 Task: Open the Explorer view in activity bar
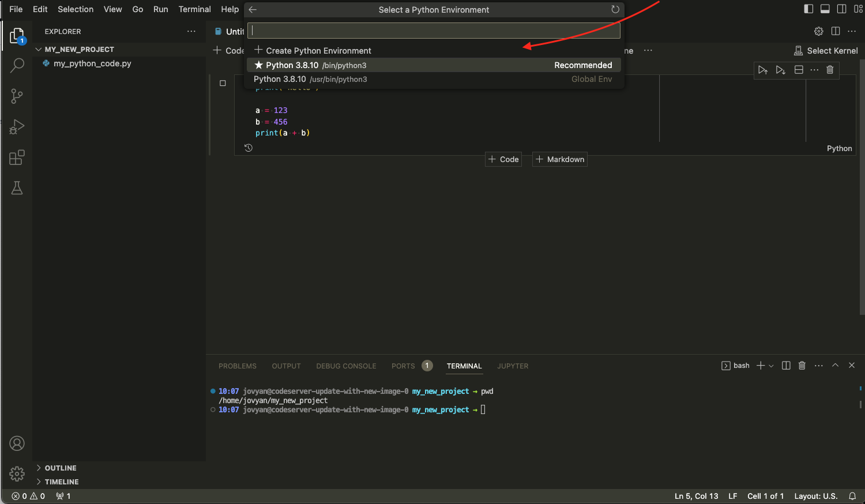[17, 36]
